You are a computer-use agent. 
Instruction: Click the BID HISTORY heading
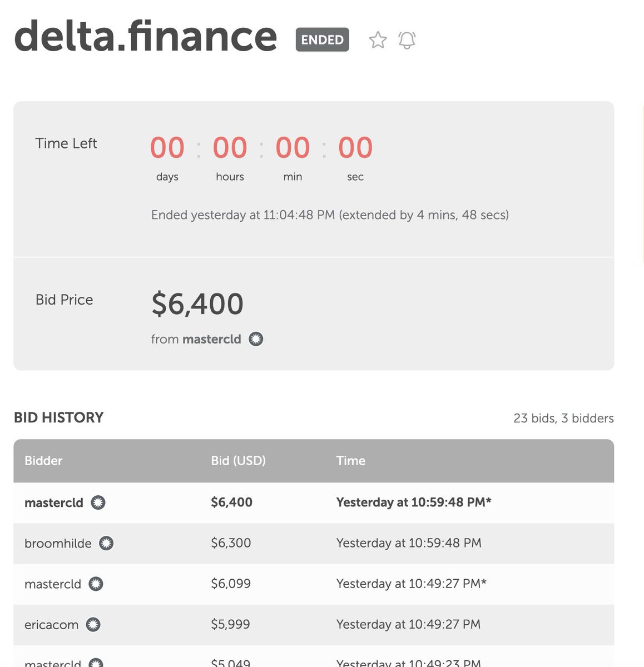(59, 417)
